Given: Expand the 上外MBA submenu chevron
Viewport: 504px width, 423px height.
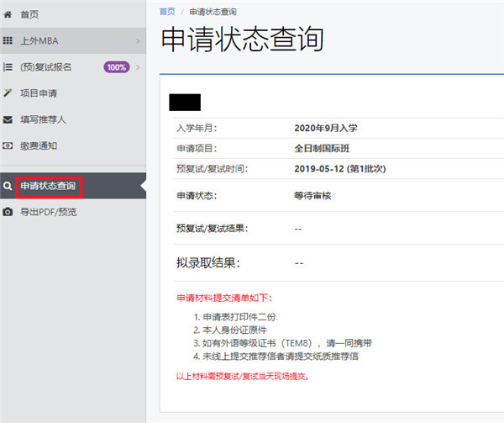Looking at the screenshot, I should coord(137,40).
